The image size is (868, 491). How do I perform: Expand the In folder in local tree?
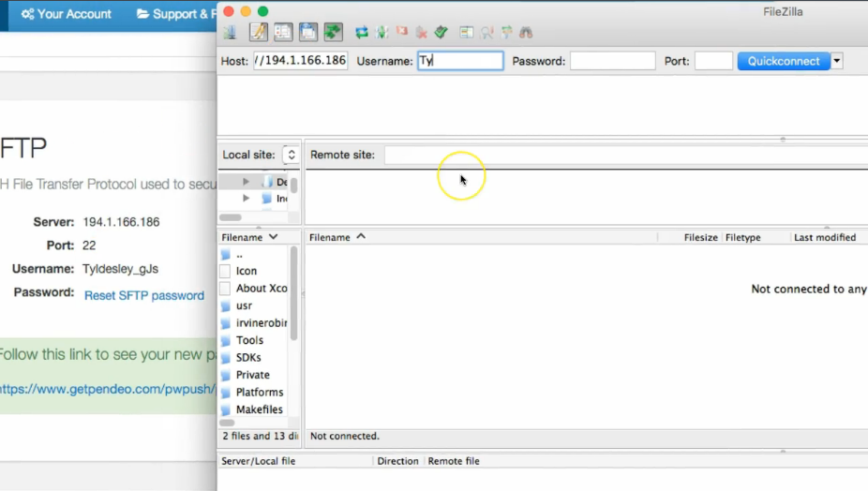246,198
